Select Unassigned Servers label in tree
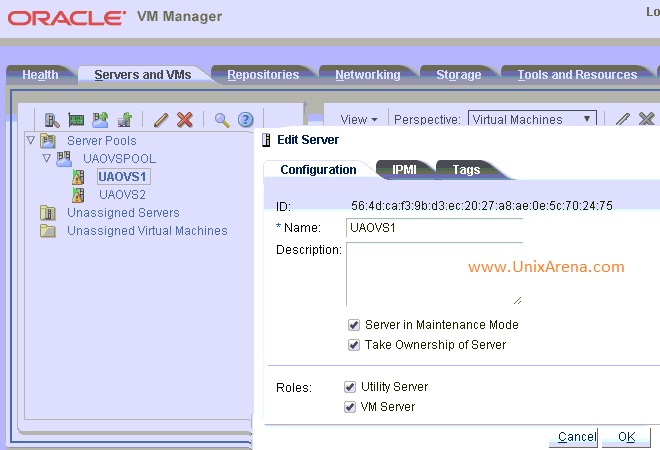 click(123, 213)
